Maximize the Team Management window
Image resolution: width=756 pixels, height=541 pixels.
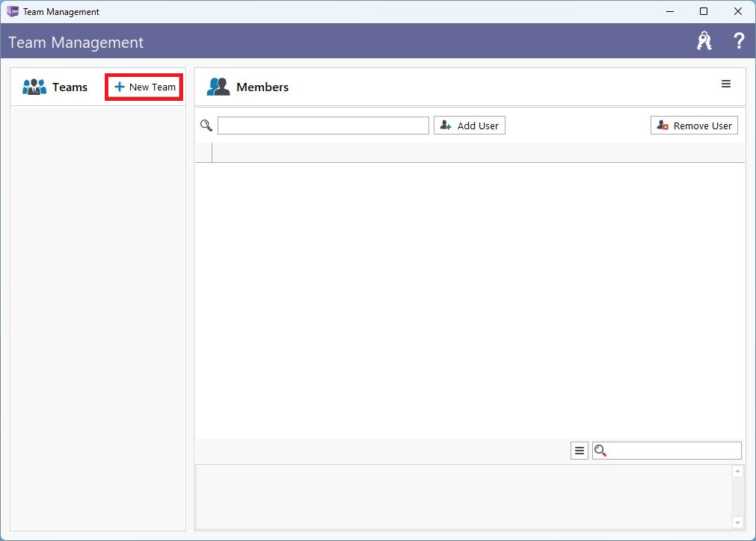(704, 11)
